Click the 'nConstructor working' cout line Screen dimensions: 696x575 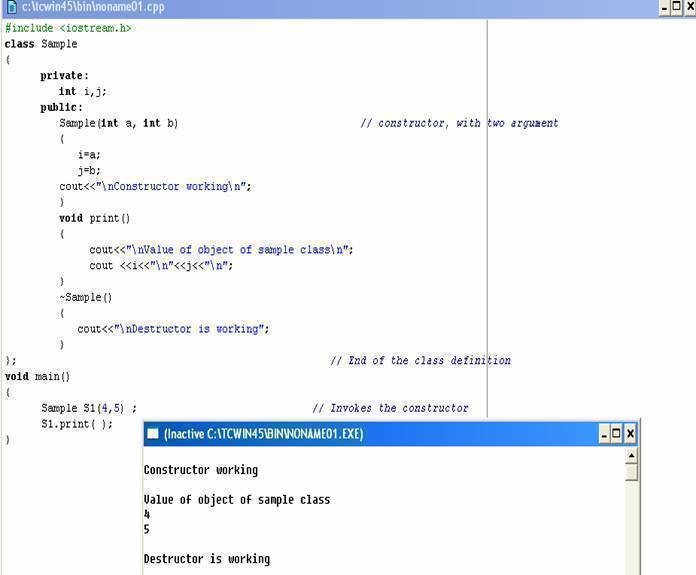tap(155, 186)
